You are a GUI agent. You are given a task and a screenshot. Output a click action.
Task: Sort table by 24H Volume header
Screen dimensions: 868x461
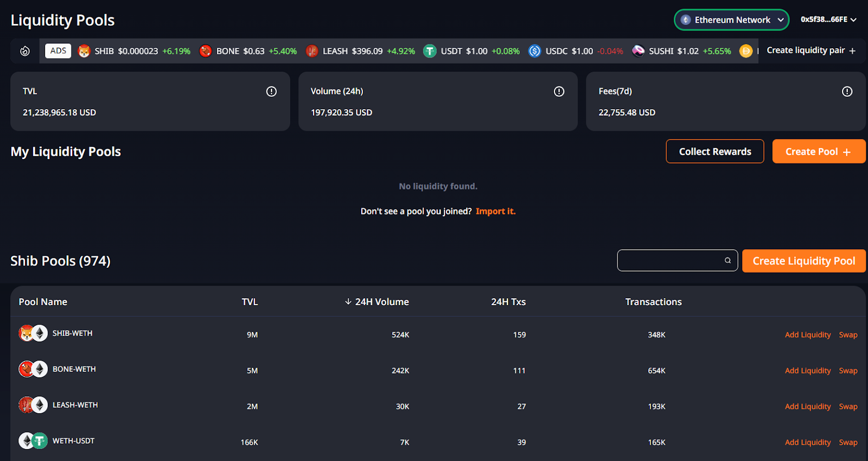point(382,301)
